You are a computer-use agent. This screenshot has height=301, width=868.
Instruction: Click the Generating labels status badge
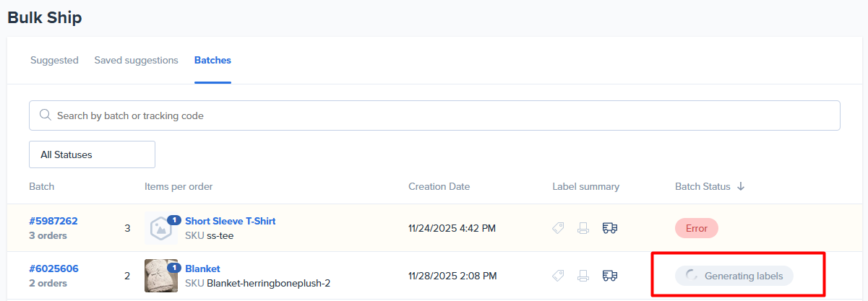[x=734, y=275]
